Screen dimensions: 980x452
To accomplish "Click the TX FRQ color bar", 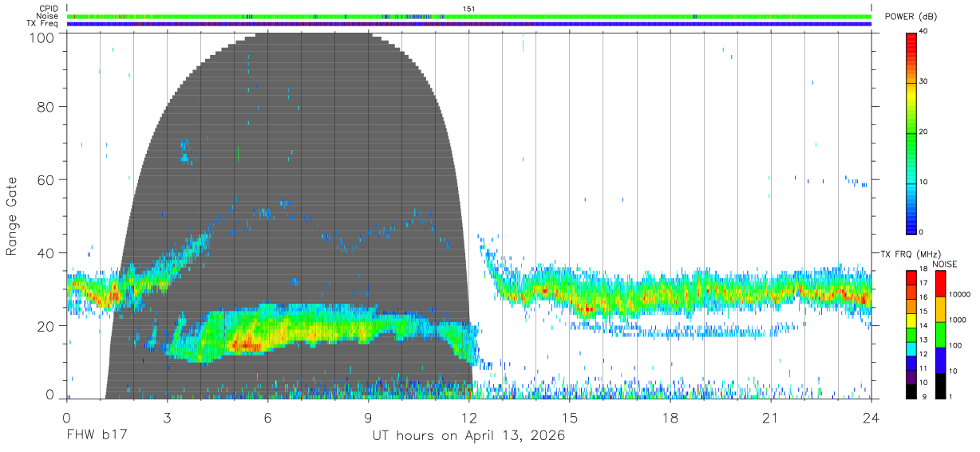I will click(x=911, y=334).
